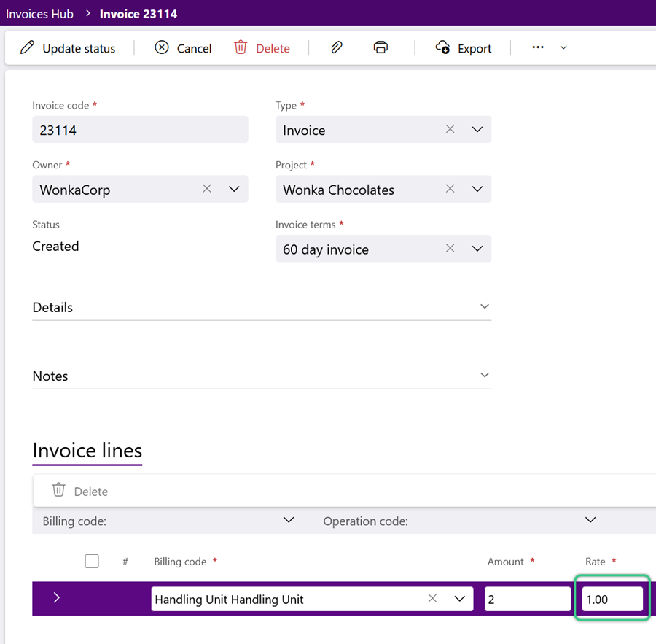This screenshot has height=644, width=656.
Task: Click the Invoice 23114 breadcrumb
Action: 138,14
